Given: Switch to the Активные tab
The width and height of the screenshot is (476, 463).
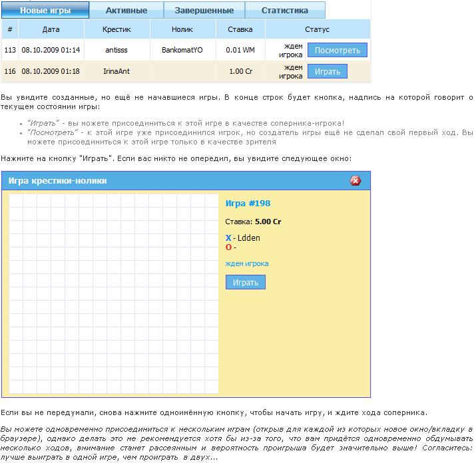Looking at the screenshot, I should 126,11.
